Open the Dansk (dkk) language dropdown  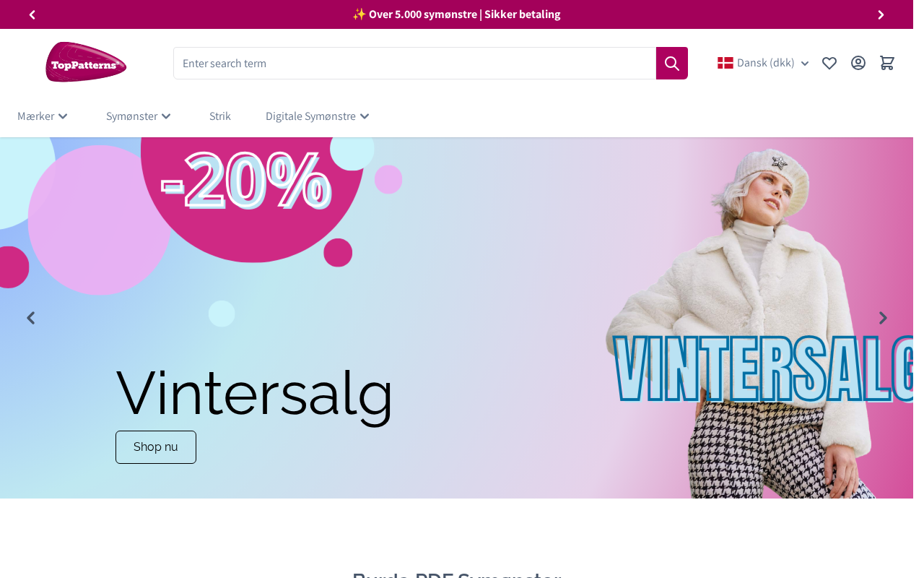coord(764,63)
